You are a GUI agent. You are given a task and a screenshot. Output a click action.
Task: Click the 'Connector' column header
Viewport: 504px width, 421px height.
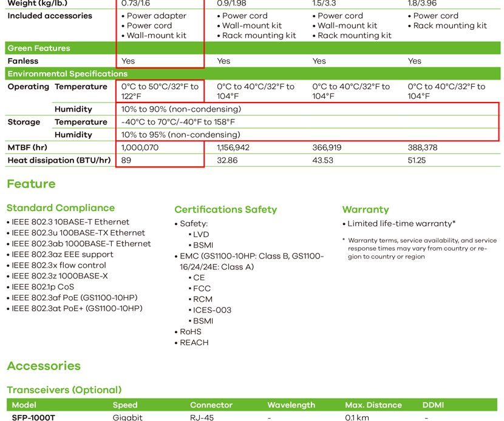coord(211,405)
